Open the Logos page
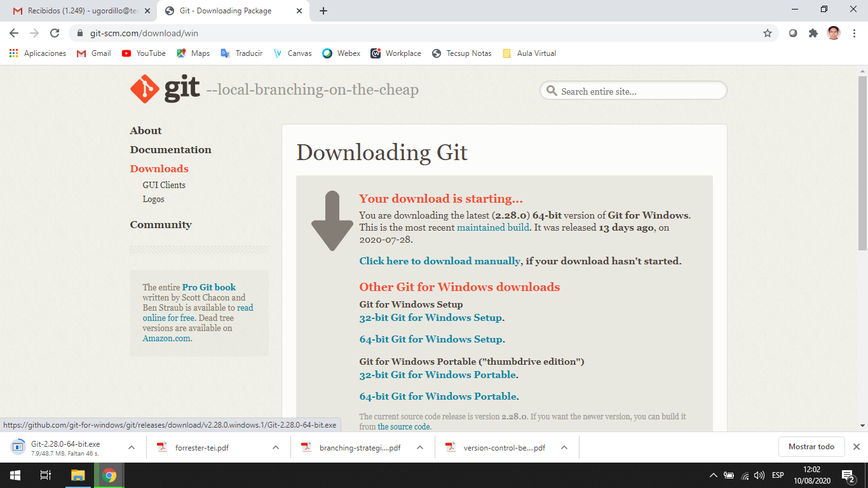The width and height of the screenshot is (868, 488). pos(153,199)
